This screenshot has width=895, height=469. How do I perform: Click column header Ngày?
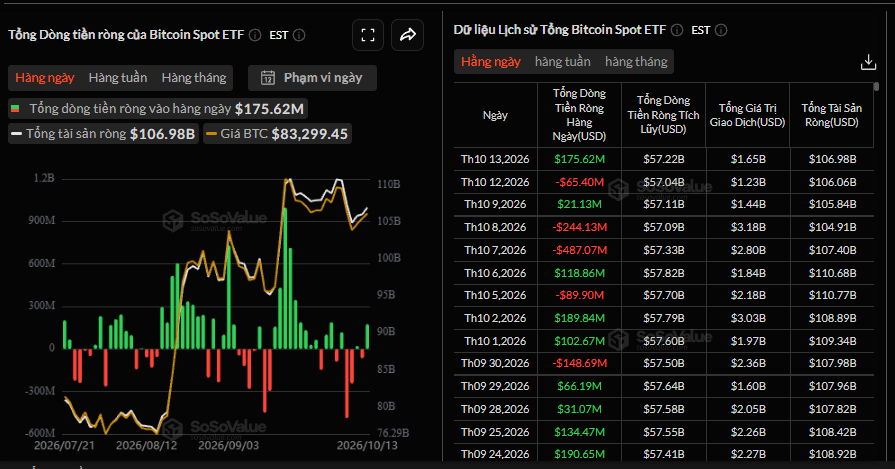point(495,115)
